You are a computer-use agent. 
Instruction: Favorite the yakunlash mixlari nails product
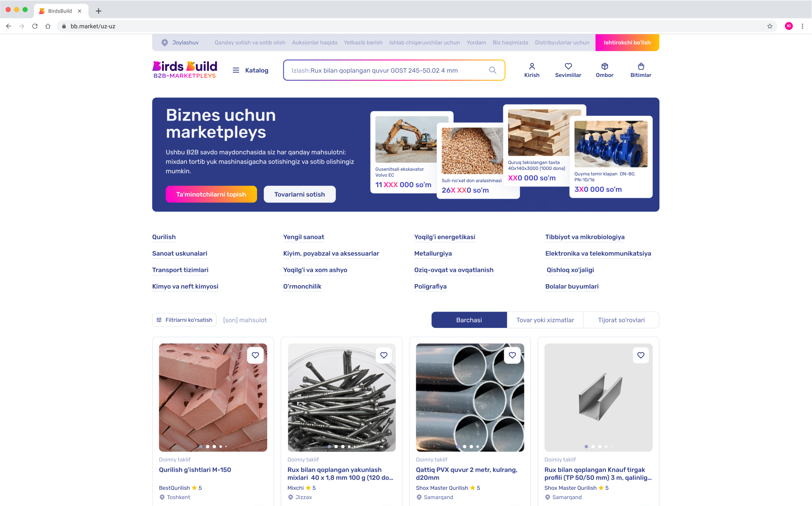tap(384, 355)
